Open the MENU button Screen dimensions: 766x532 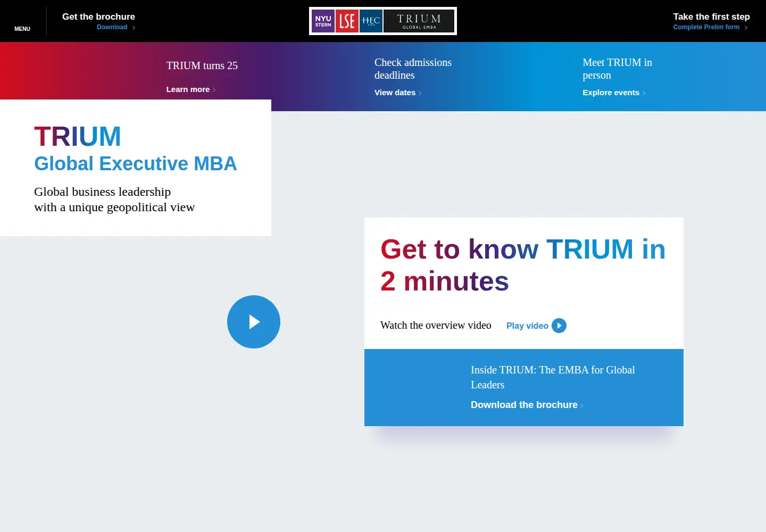point(22,29)
